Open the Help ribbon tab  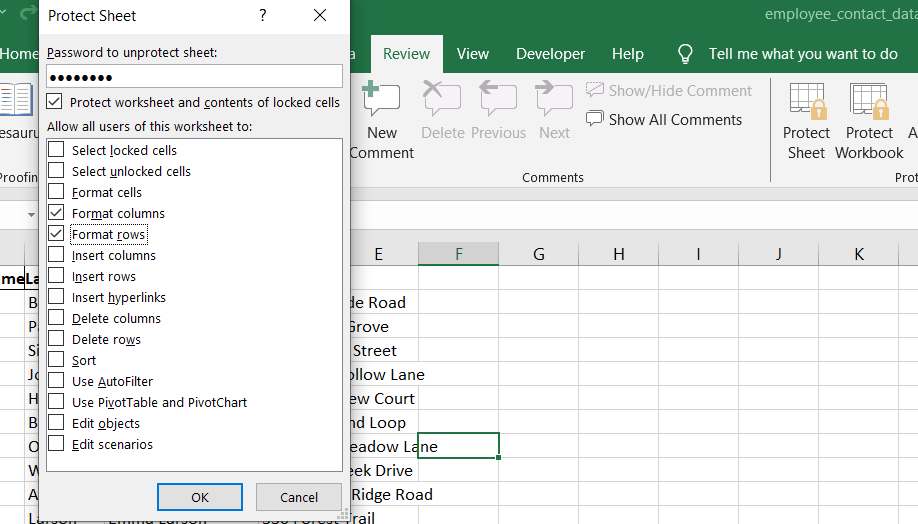pos(628,54)
